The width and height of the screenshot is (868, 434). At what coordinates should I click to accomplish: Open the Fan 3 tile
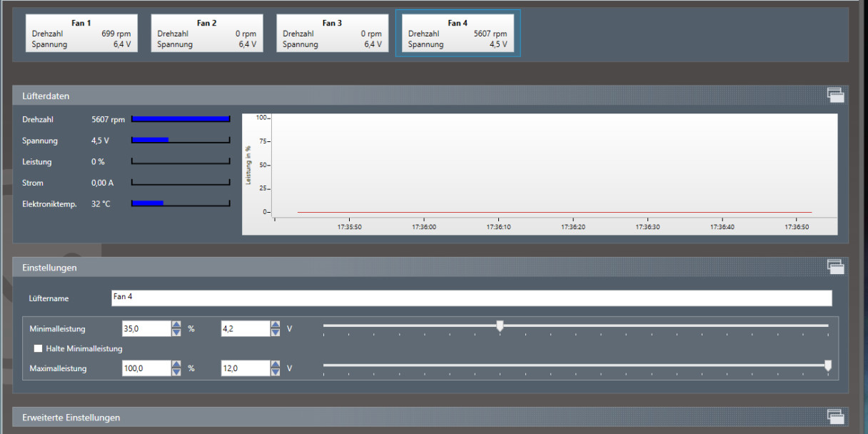pyautogui.click(x=332, y=34)
